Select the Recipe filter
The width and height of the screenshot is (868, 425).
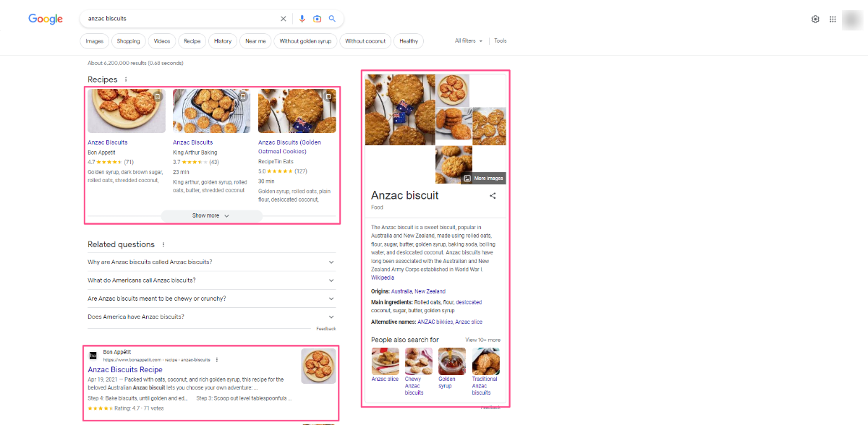pos(192,41)
